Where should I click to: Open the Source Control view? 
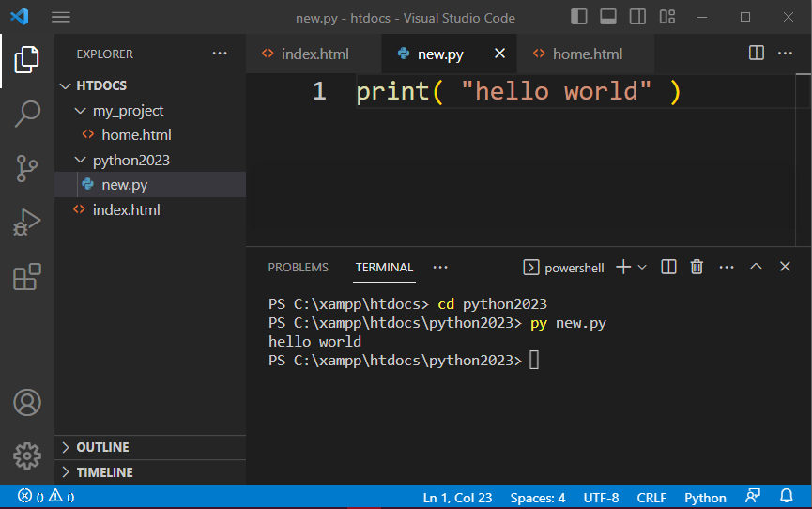click(x=27, y=168)
